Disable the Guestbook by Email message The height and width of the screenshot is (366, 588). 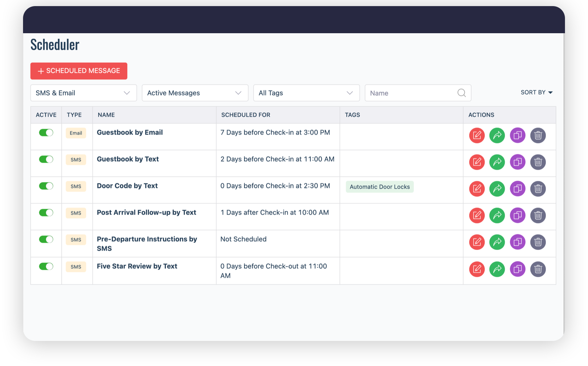point(46,133)
